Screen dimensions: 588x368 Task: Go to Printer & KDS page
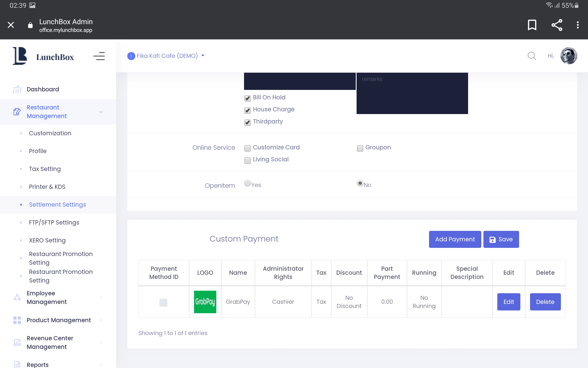pyautogui.click(x=47, y=187)
